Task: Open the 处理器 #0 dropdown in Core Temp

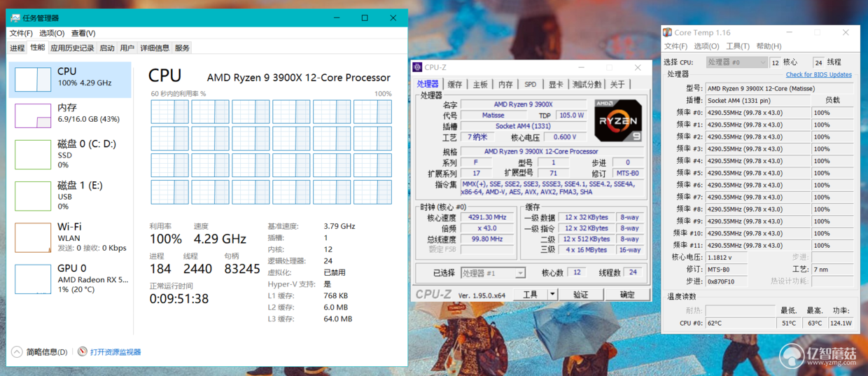Action: [736, 62]
